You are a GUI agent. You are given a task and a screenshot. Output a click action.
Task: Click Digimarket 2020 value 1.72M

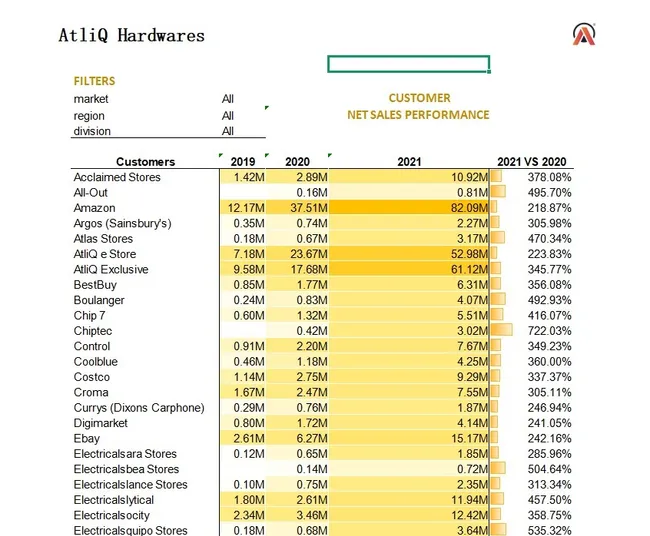point(312,423)
